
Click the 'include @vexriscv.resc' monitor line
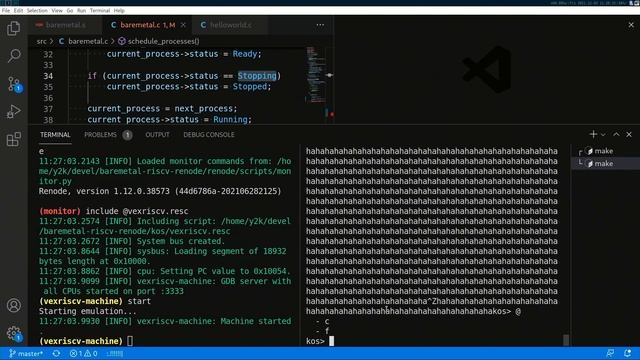pos(137,211)
